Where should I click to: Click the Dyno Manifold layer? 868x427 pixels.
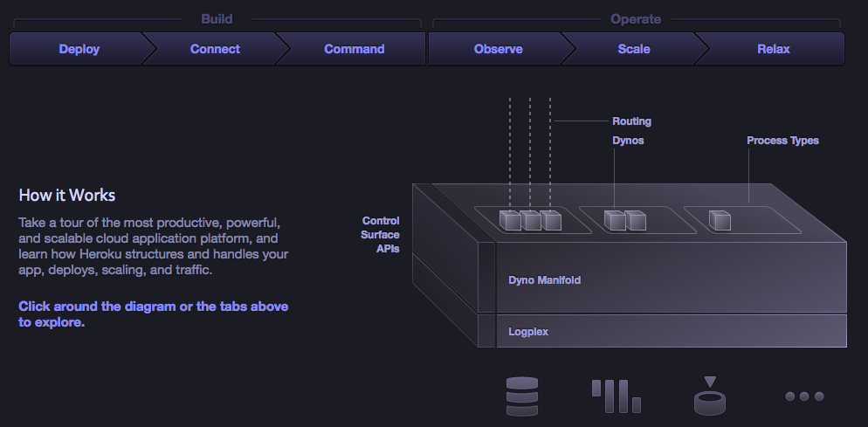coord(671,279)
